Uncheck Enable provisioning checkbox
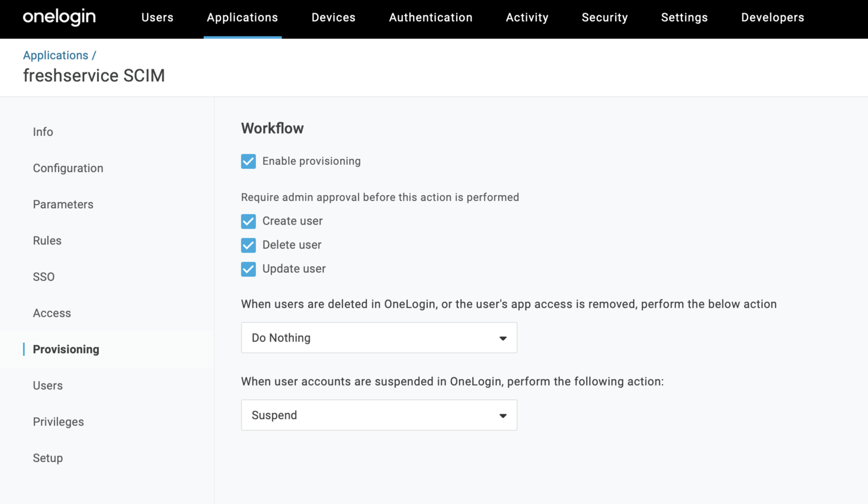Image resolution: width=868 pixels, height=504 pixels. pos(248,161)
